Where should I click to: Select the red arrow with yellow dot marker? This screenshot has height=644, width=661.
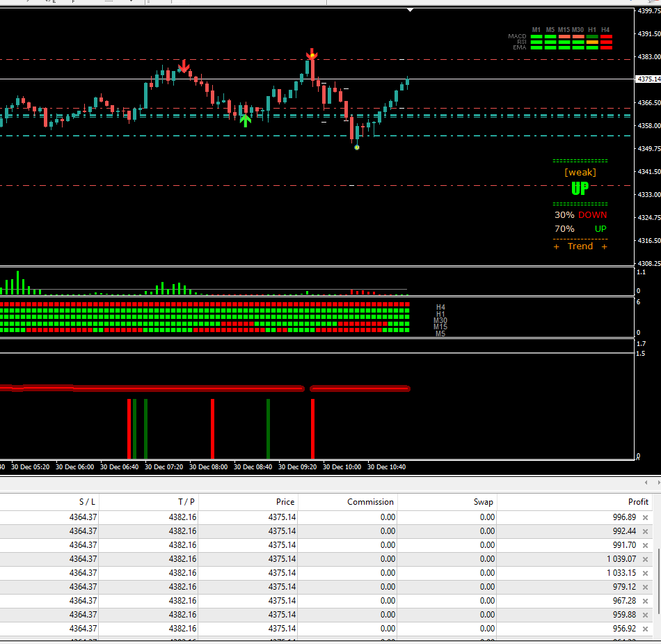point(312,54)
